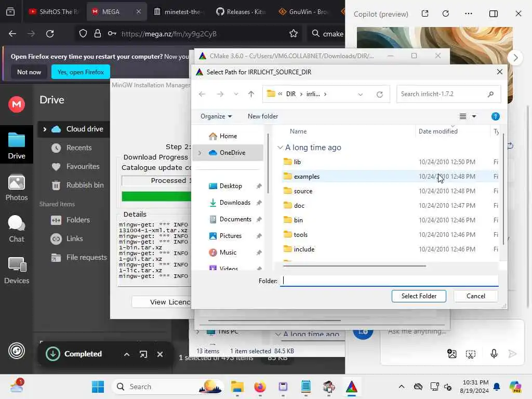Open Photos in the MEGA sidebar
This screenshot has width=532, height=399.
click(x=17, y=188)
